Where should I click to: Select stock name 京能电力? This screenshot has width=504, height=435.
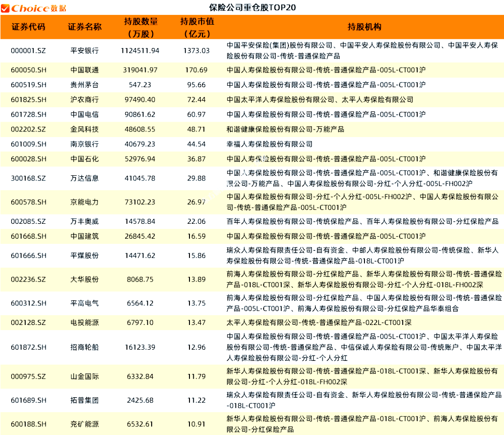click(84, 202)
